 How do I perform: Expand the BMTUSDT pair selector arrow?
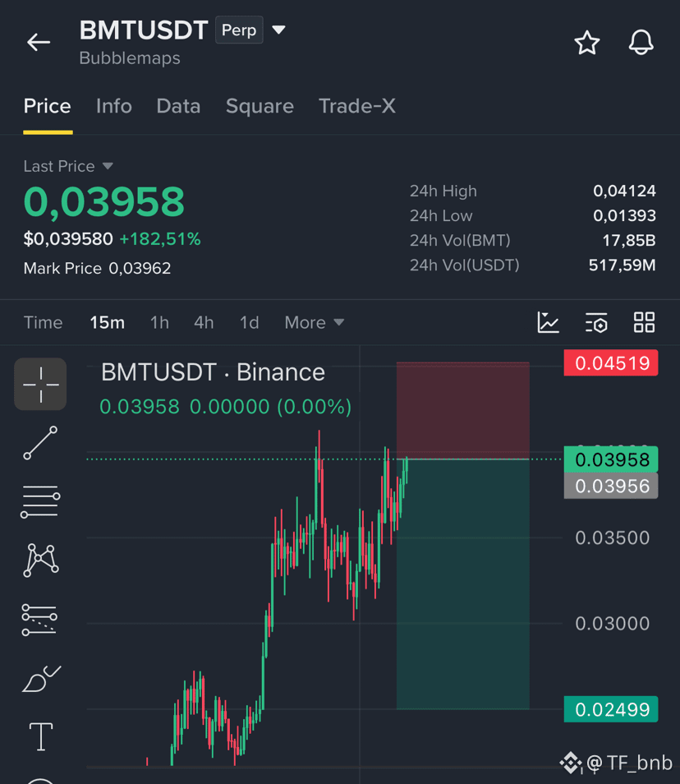(x=278, y=30)
